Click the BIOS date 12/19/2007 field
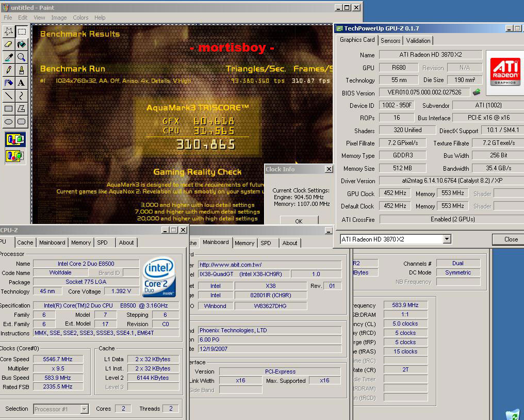This screenshot has height=420, width=524. [x=270, y=349]
